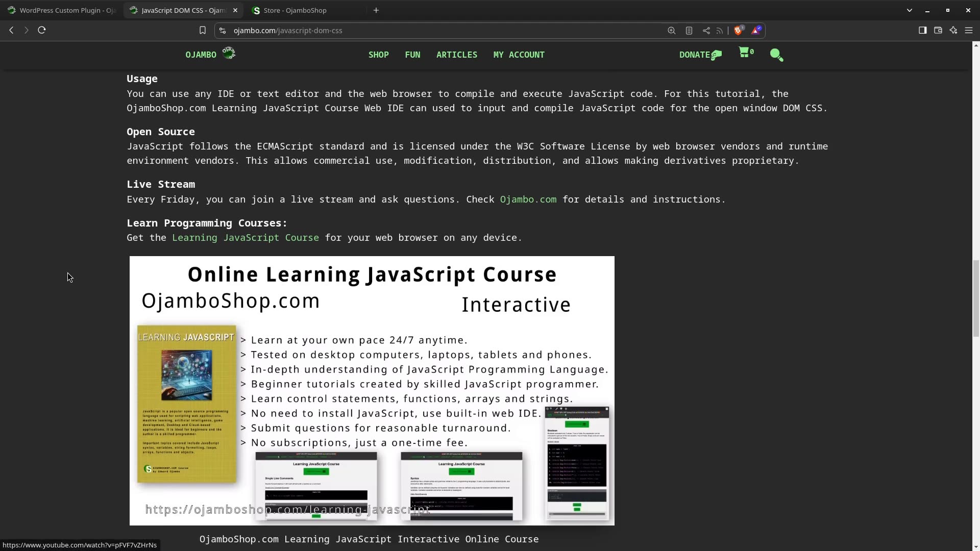The image size is (980, 551).
Task: Go back to the previous page
Action: click(x=11, y=30)
